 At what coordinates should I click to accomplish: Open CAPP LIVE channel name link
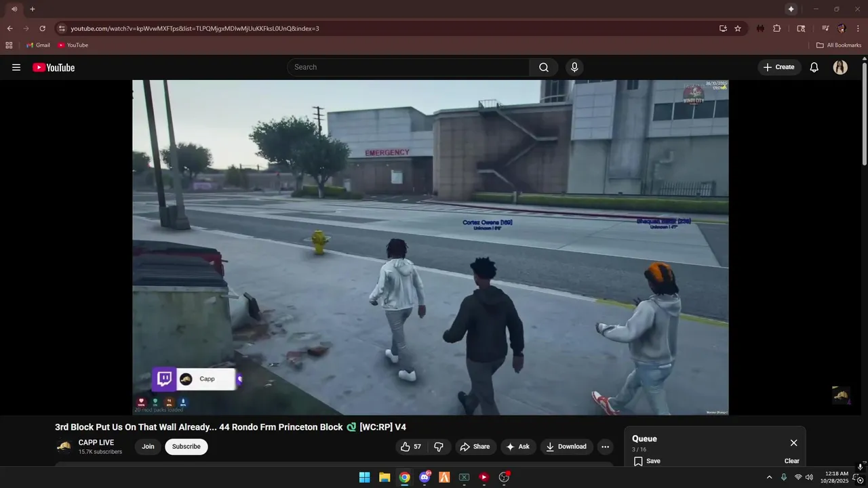[x=96, y=443]
